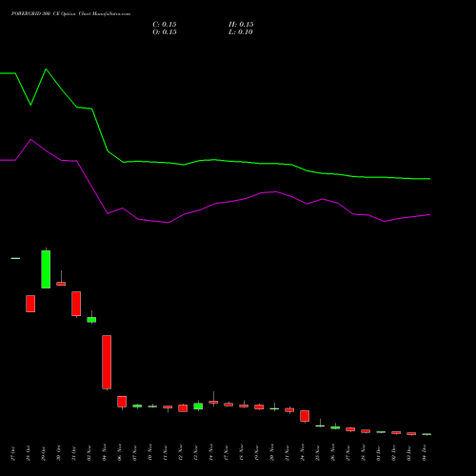Click the green candle on 13 Nov
Image resolution: width=476 pixels, height=476 pixels.
click(198, 407)
